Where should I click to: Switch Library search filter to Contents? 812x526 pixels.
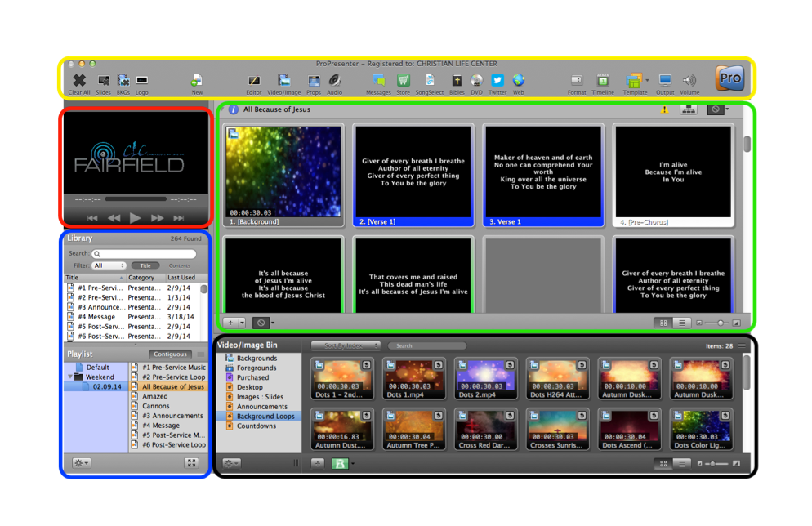[179, 265]
